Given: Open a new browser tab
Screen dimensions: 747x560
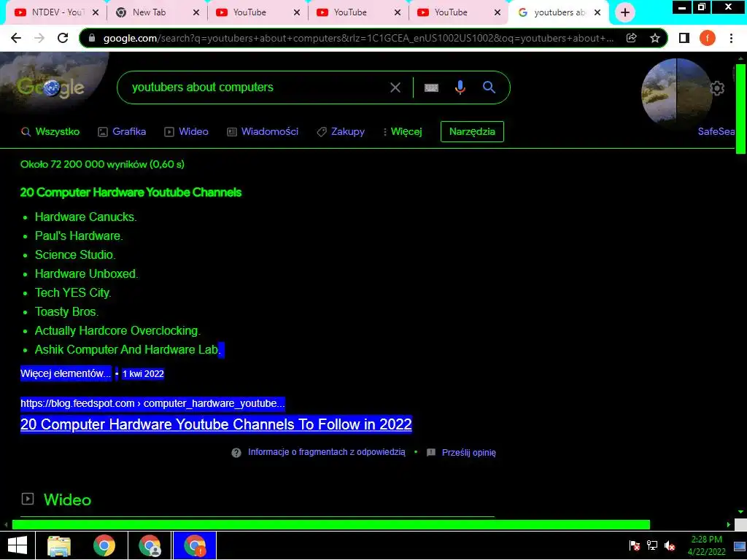Looking at the screenshot, I should click(625, 12).
